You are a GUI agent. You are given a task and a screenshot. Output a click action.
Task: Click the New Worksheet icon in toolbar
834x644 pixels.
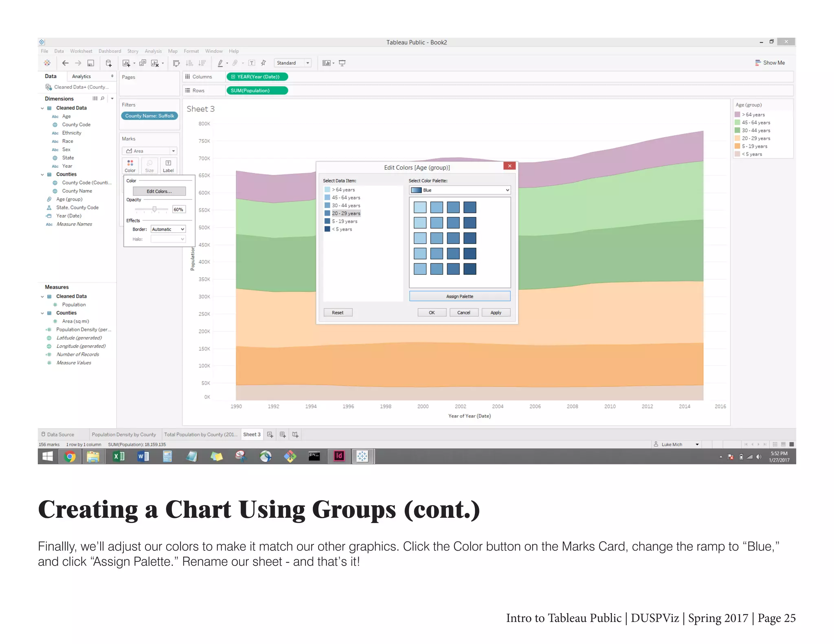[x=126, y=63]
